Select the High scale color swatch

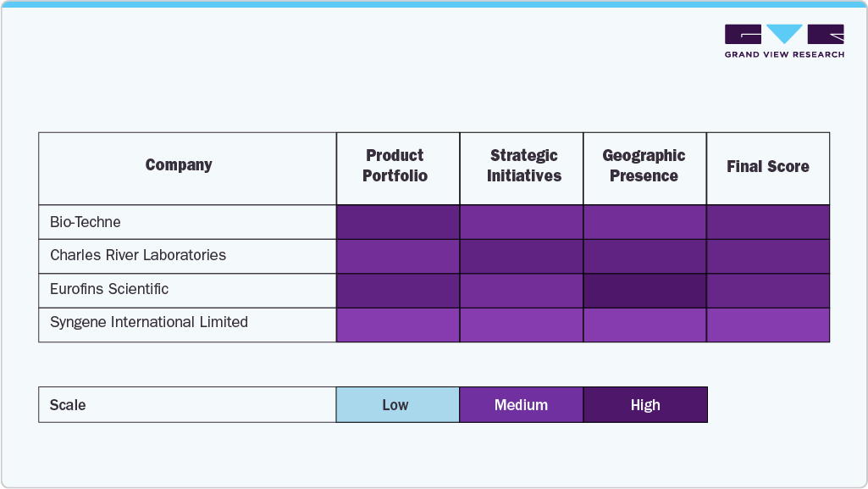[645, 405]
